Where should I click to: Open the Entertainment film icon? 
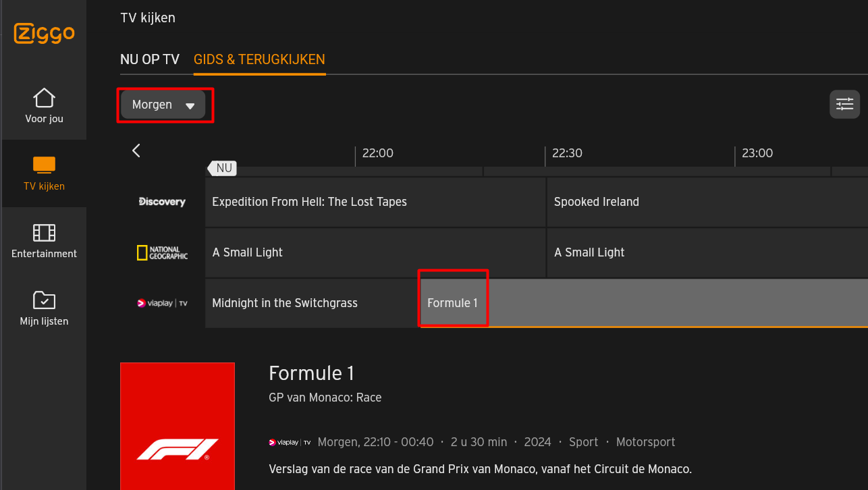[x=44, y=233]
